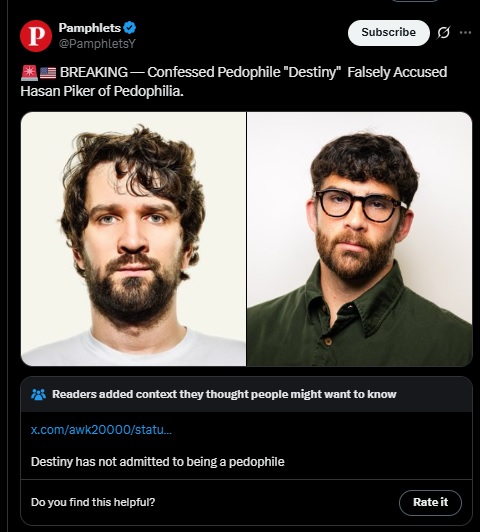480x532 pixels.
Task: Click the note text about Destiny not admitting
Action: pos(157,462)
